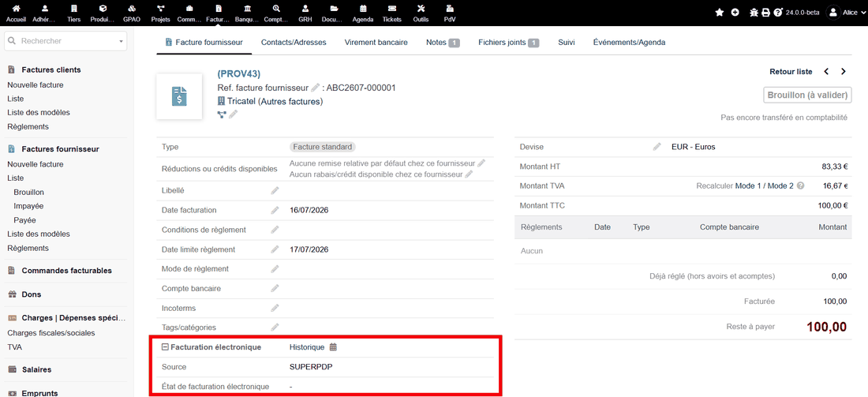Edit Incoterms pencil icon
The image size is (868, 397).
click(275, 308)
